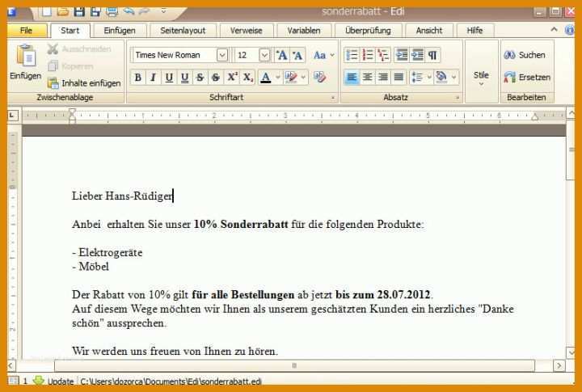Click the Print icon in quick access toolbar
Viewport: 582px width, 392px height.
pos(112,11)
